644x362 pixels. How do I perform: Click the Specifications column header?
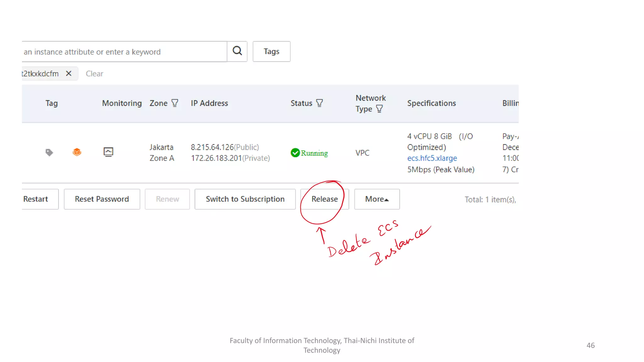pyautogui.click(x=431, y=103)
